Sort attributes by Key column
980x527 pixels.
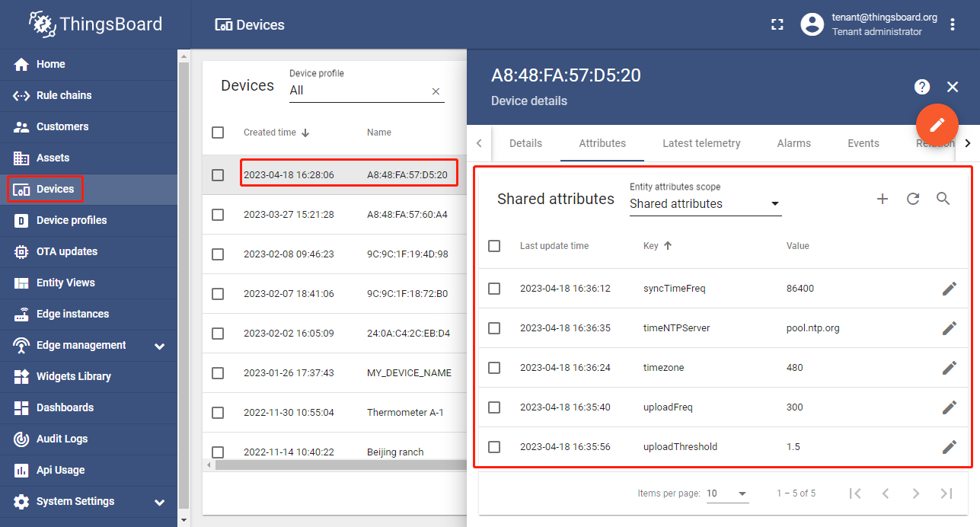658,246
